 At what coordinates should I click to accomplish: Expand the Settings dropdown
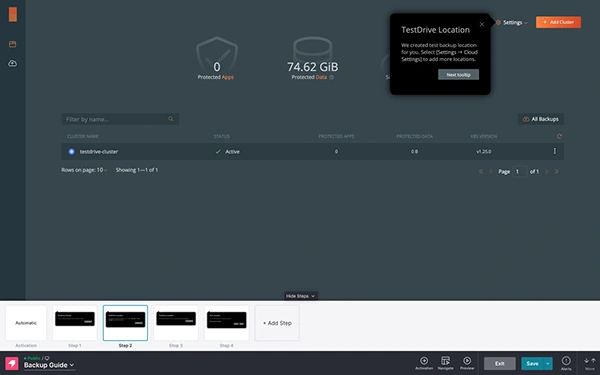[x=512, y=23]
